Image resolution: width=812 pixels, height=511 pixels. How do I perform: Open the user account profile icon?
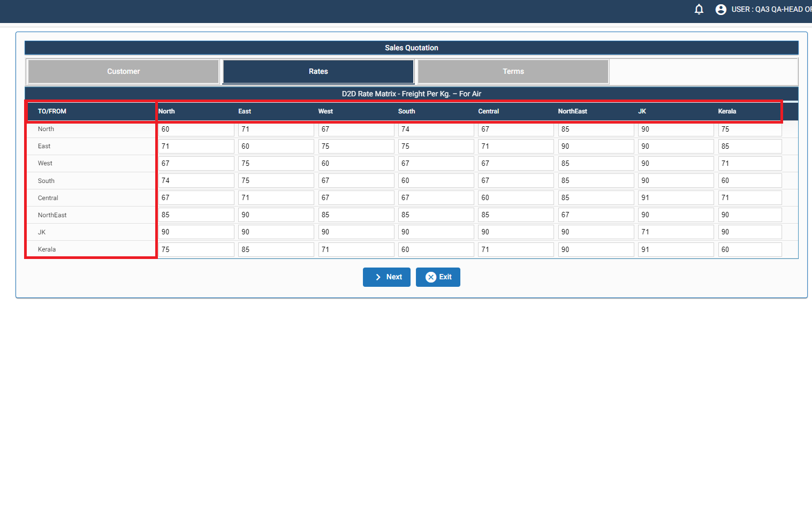(x=720, y=9)
